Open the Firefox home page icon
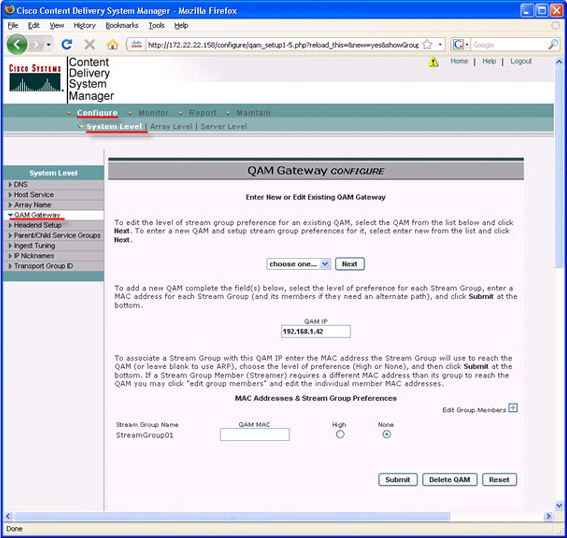 112,45
